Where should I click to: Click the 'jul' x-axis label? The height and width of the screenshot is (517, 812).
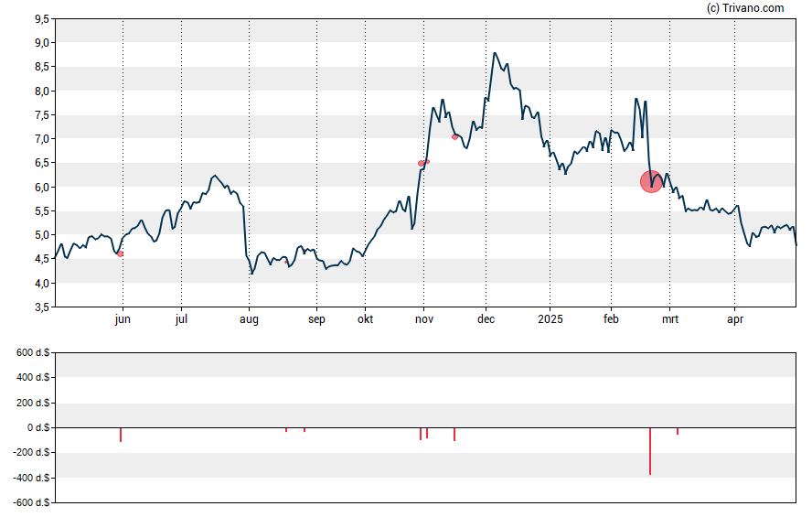181,319
